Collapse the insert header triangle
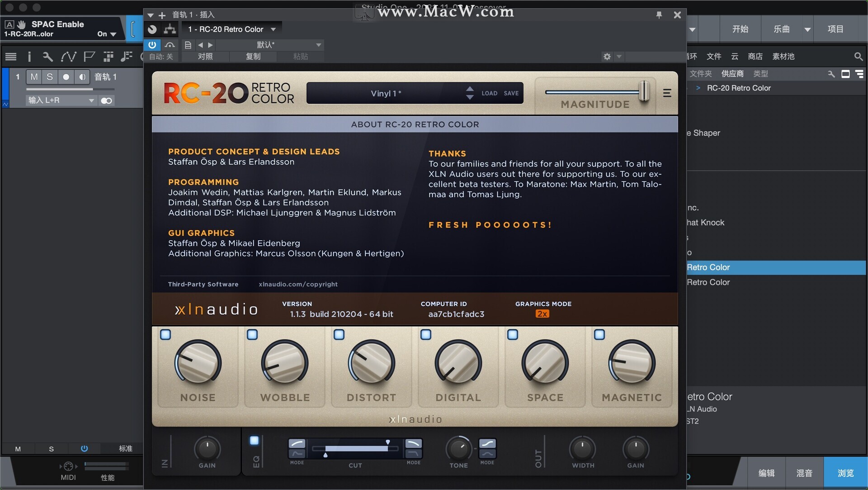The width and height of the screenshot is (868, 490). pyautogui.click(x=151, y=15)
